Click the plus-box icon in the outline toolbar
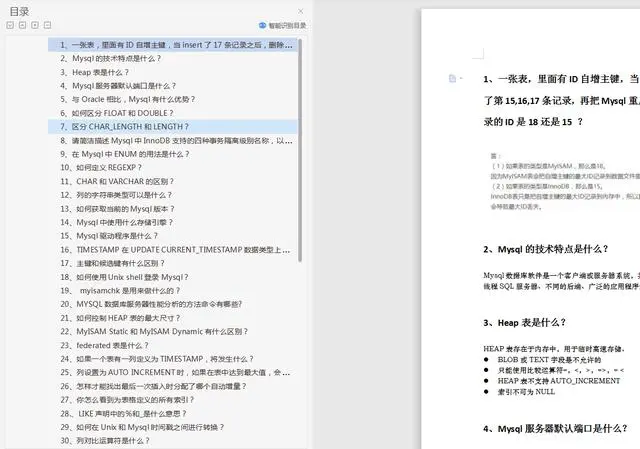Image resolution: width=640 pixels, height=449 pixels. 35,25
